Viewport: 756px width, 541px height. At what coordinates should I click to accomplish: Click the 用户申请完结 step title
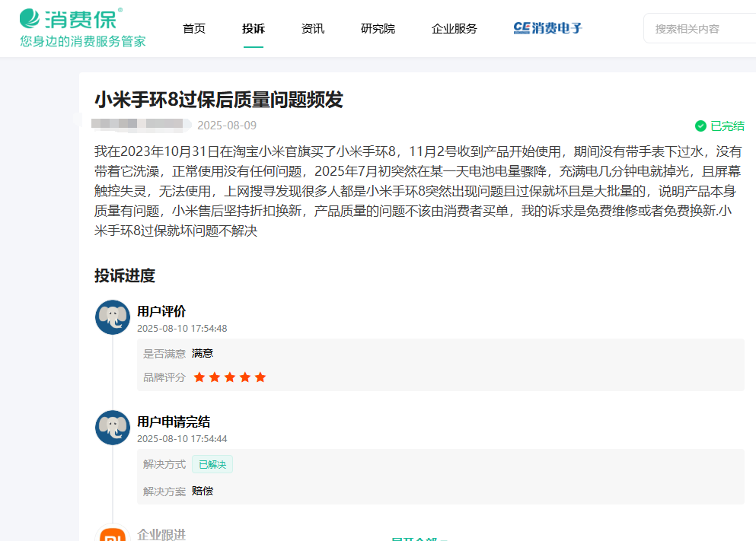(x=174, y=422)
